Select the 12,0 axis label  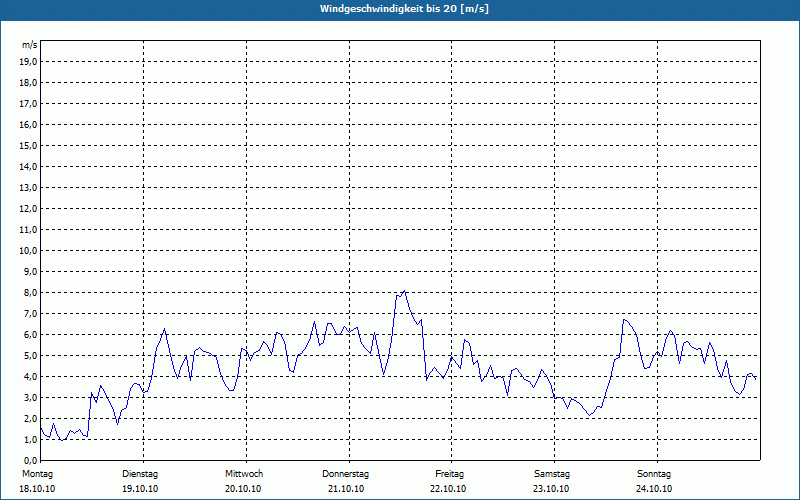(29, 209)
